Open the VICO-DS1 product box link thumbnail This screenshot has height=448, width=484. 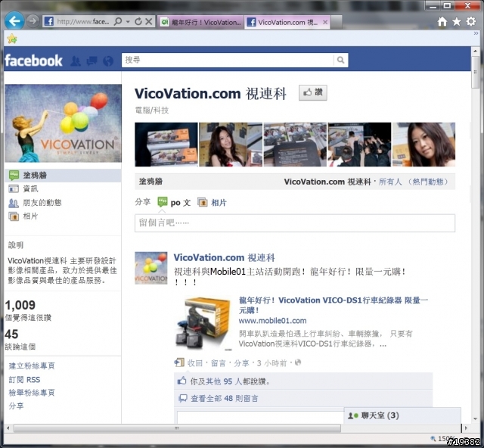click(x=204, y=323)
